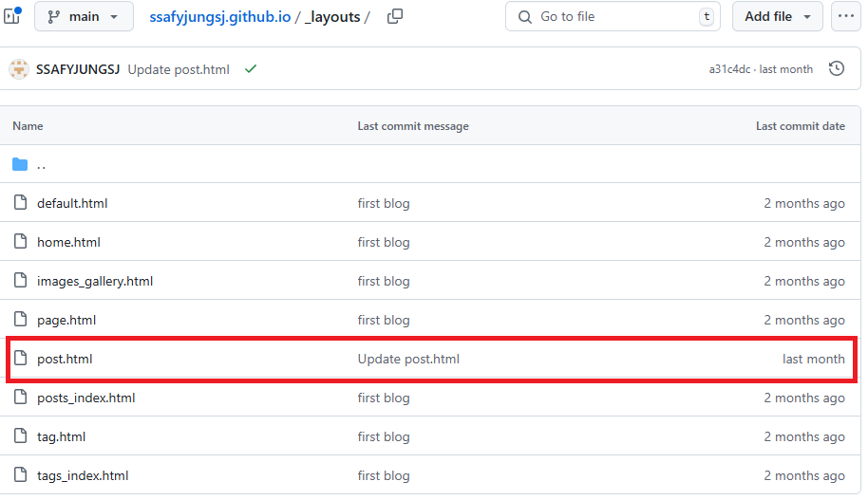Open the main branch dropdown
868x500 pixels.
click(x=85, y=16)
